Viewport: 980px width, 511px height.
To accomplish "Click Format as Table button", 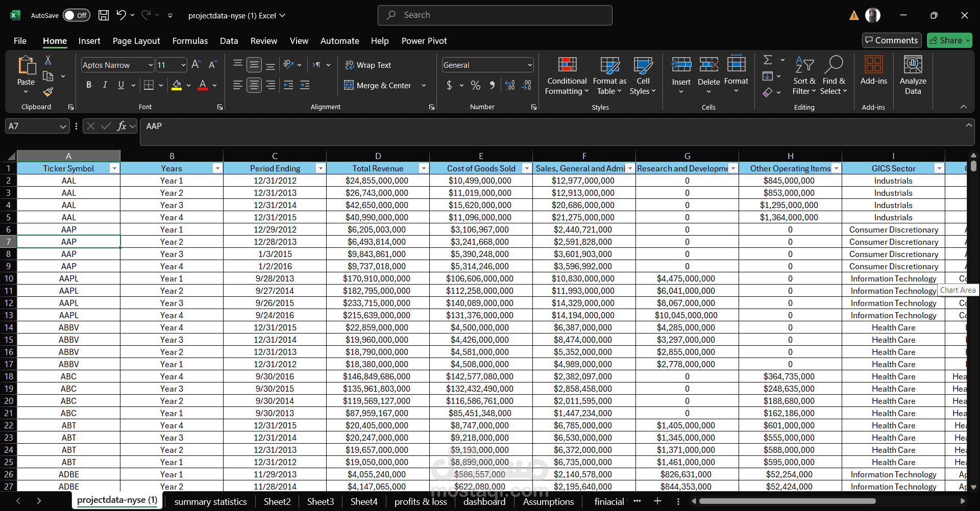I will click(609, 75).
